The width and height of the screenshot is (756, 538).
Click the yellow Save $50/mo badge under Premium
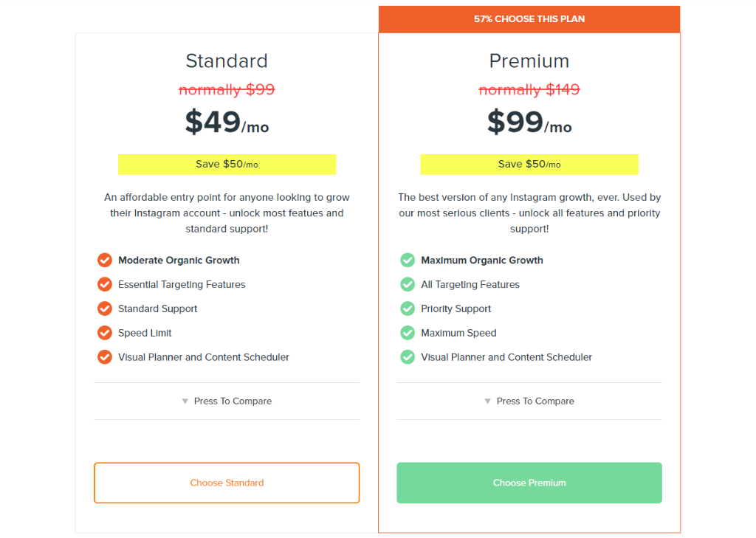(x=529, y=165)
